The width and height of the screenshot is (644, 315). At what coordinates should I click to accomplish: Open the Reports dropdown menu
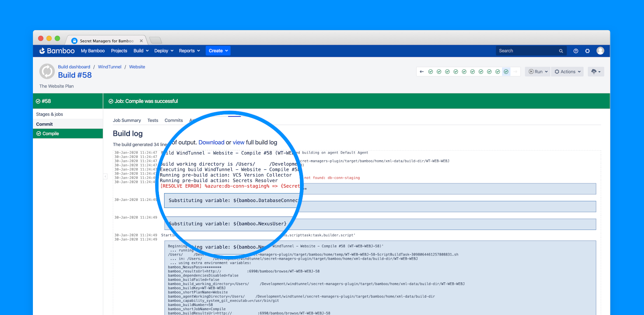(x=189, y=51)
